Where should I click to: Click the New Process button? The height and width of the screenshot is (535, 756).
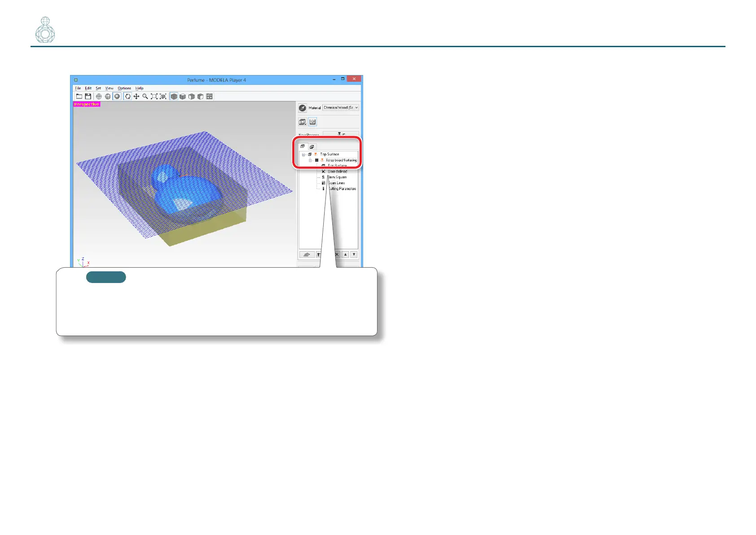click(x=341, y=134)
